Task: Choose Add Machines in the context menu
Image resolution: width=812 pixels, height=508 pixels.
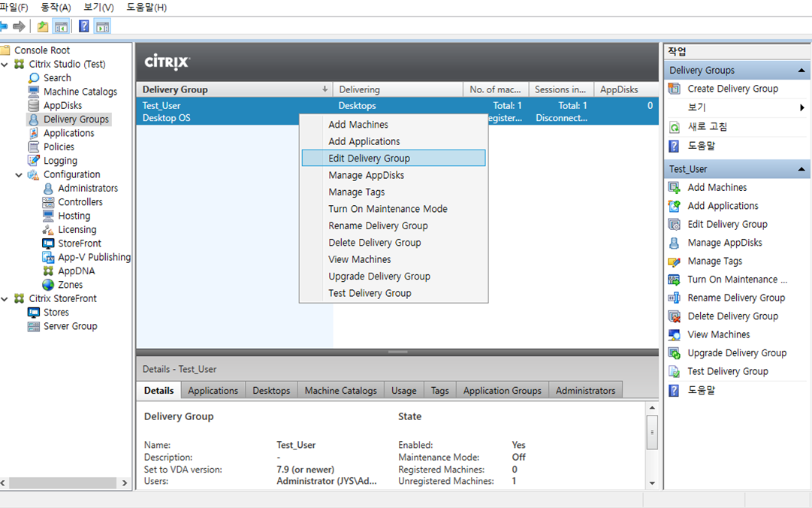Action: point(394,124)
